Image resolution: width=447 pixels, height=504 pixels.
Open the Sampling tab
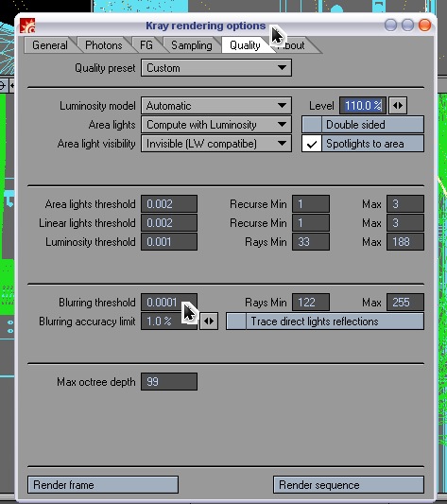click(x=192, y=45)
